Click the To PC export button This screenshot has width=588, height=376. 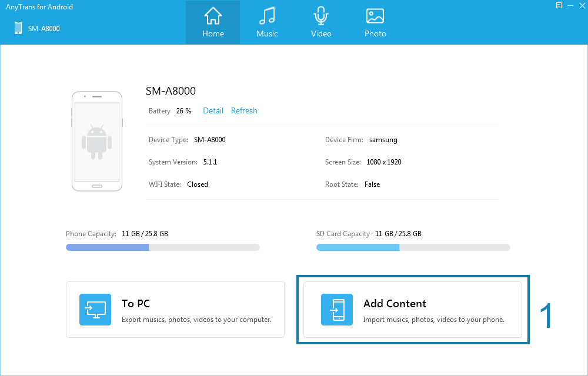(175, 310)
